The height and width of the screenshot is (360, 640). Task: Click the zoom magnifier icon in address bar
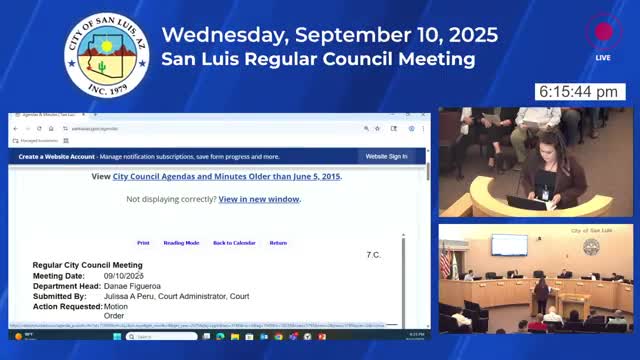pos(366,129)
